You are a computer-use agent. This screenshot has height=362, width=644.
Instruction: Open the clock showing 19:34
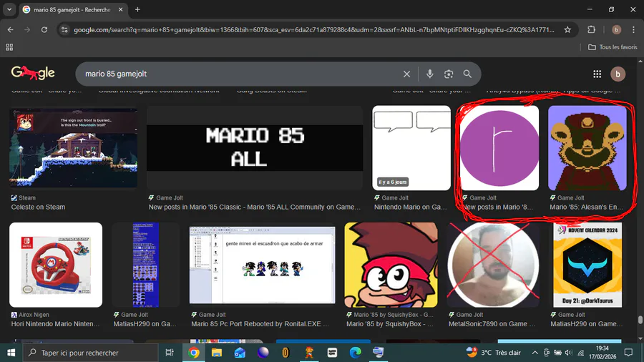602,353
